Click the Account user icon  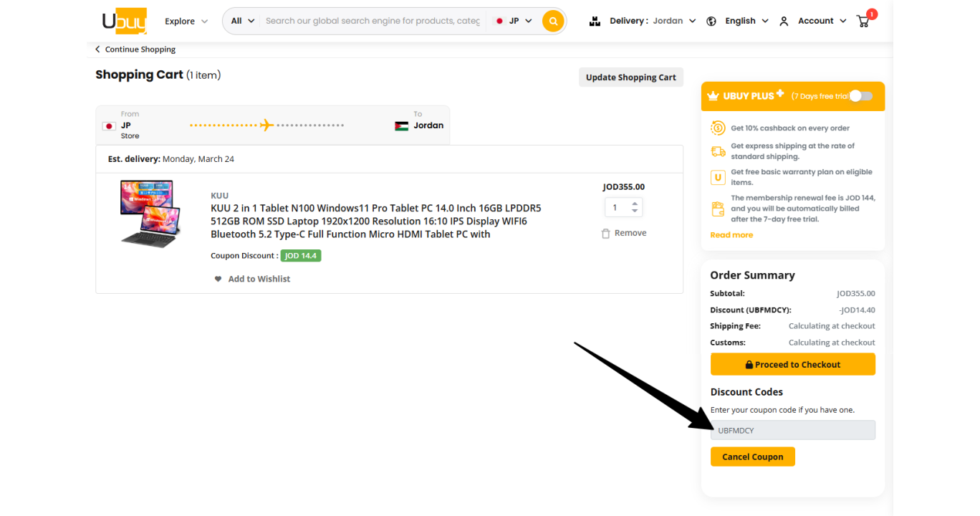(784, 21)
